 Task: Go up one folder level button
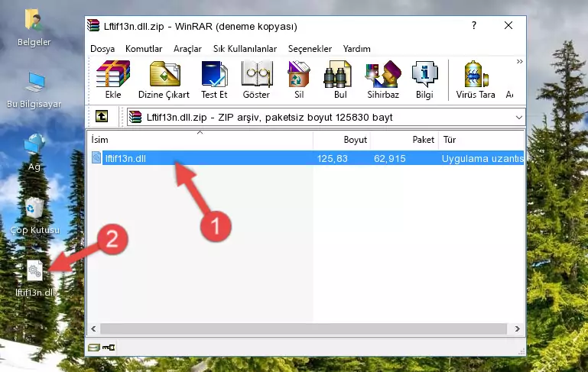[x=102, y=117]
